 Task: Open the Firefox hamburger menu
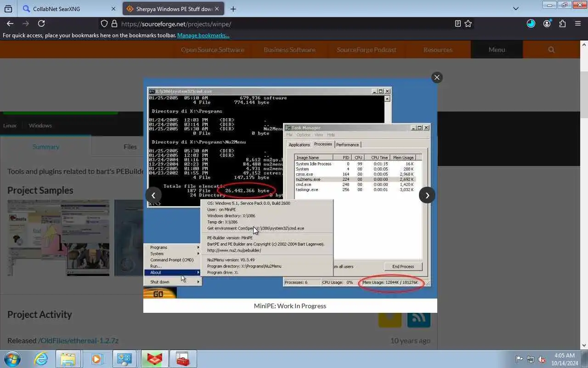[x=578, y=23]
